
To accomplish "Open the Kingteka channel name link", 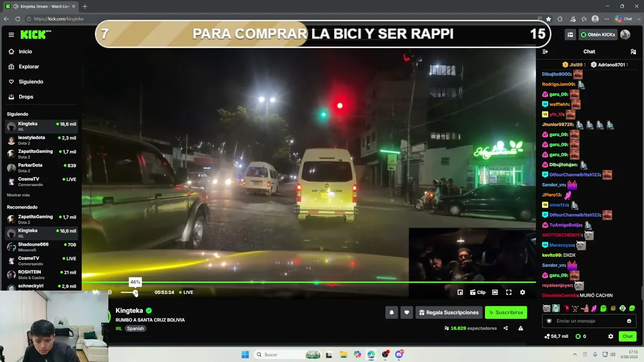I will coord(129,311).
